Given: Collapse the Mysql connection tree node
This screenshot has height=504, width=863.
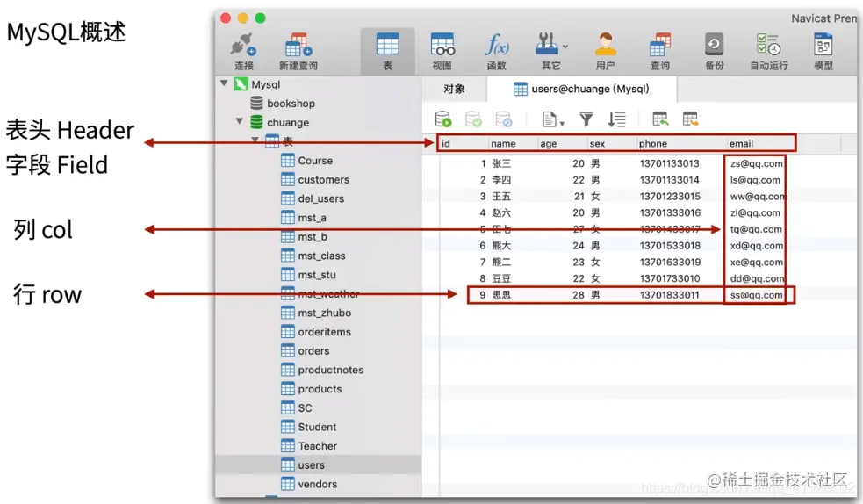Looking at the screenshot, I should click(x=224, y=83).
